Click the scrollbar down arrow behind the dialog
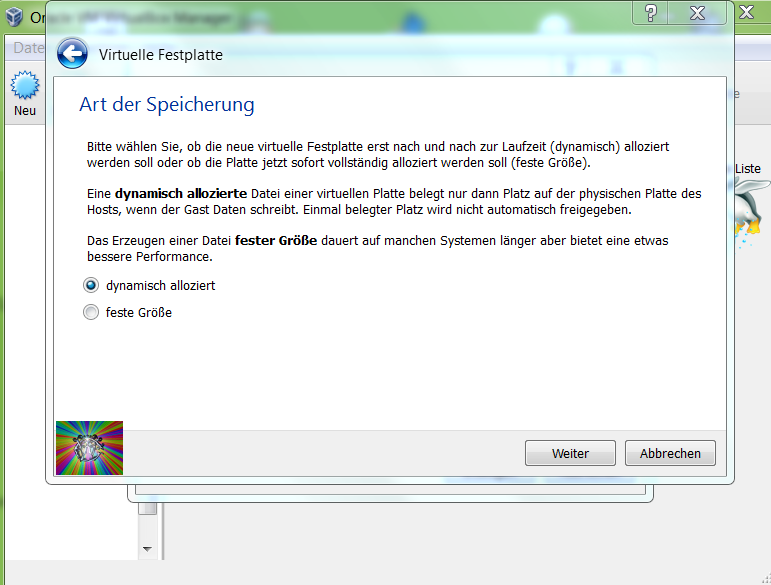This screenshot has height=585, width=771. coord(147,549)
